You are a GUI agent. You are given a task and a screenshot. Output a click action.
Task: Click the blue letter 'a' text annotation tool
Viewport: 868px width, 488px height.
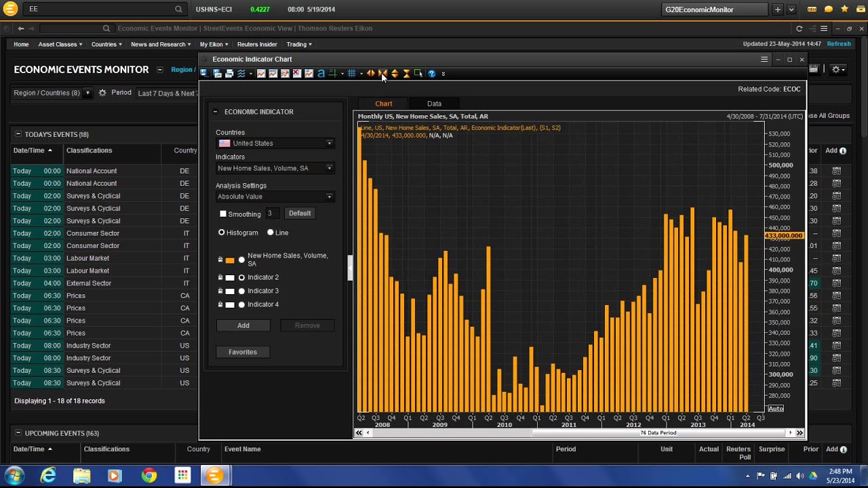(x=321, y=73)
